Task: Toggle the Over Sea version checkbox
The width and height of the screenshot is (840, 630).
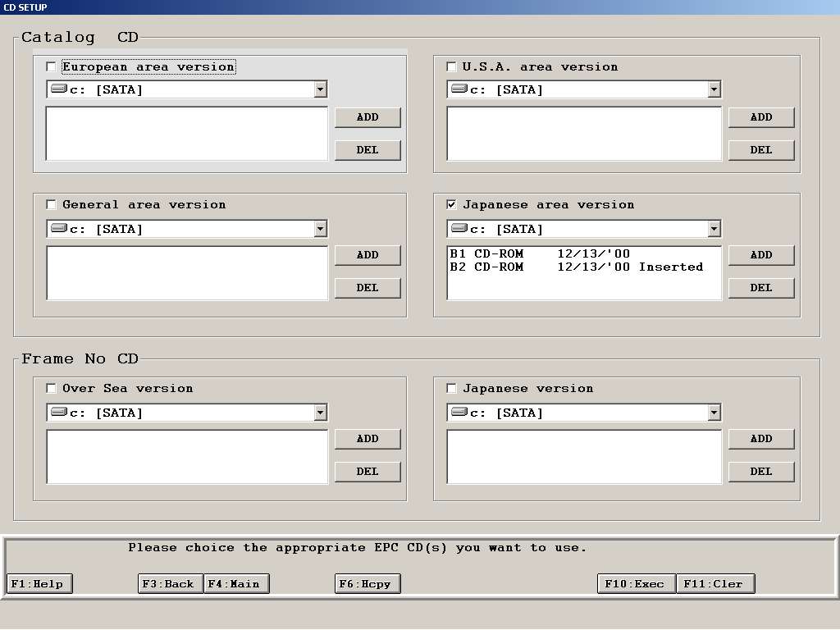Action: pos(52,388)
